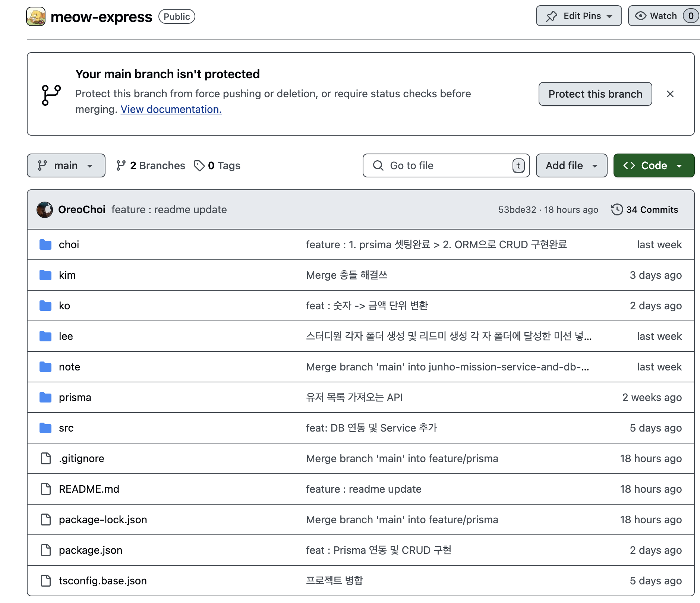The image size is (700, 603).
Task: Follow the View documentation link
Action: tap(171, 110)
